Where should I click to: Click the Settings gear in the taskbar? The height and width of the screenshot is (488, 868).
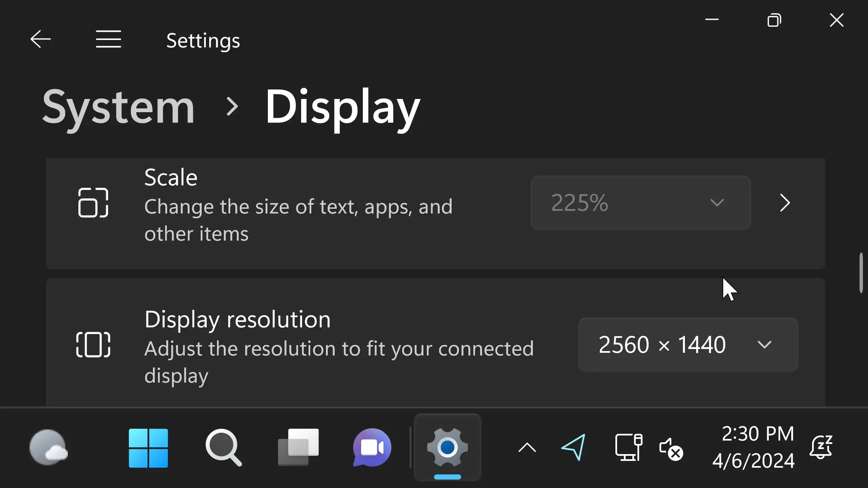coord(447,448)
